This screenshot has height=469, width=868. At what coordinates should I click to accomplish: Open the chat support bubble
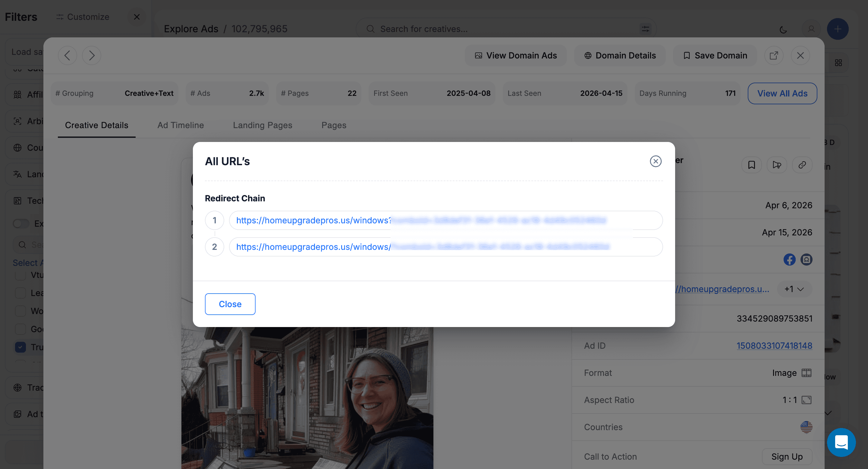(841, 442)
